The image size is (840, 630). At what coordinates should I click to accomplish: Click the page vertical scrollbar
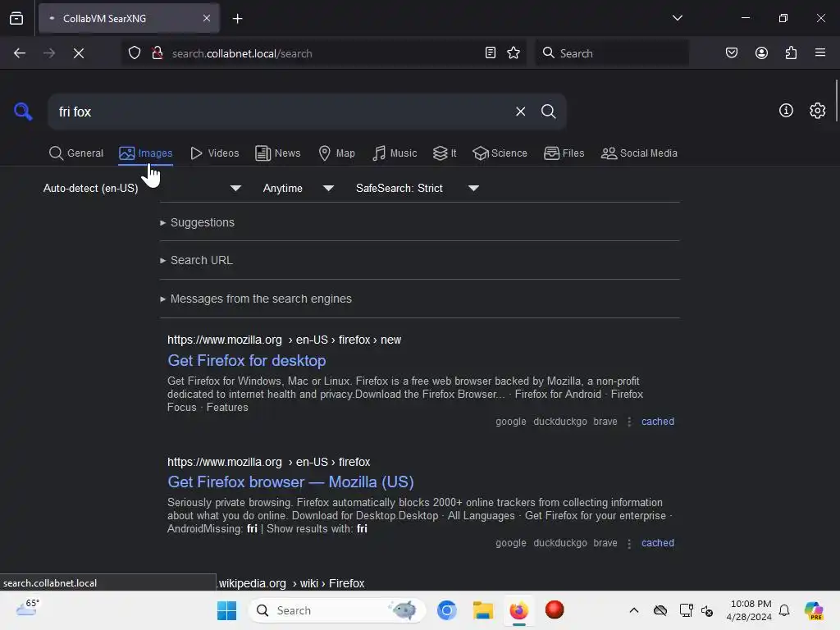click(836, 101)
